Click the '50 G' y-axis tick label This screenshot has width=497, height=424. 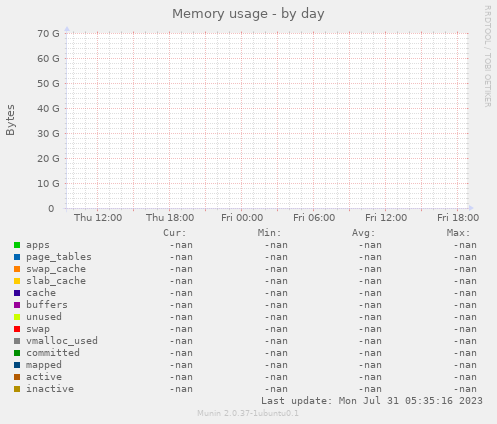pyautogui.click(x=48, y=84)
